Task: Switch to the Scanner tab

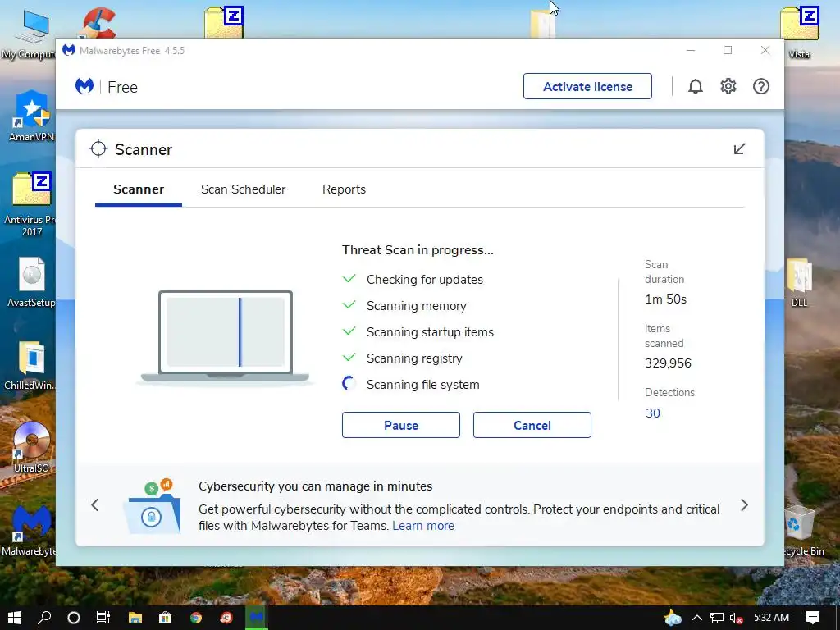Action: 138,189
